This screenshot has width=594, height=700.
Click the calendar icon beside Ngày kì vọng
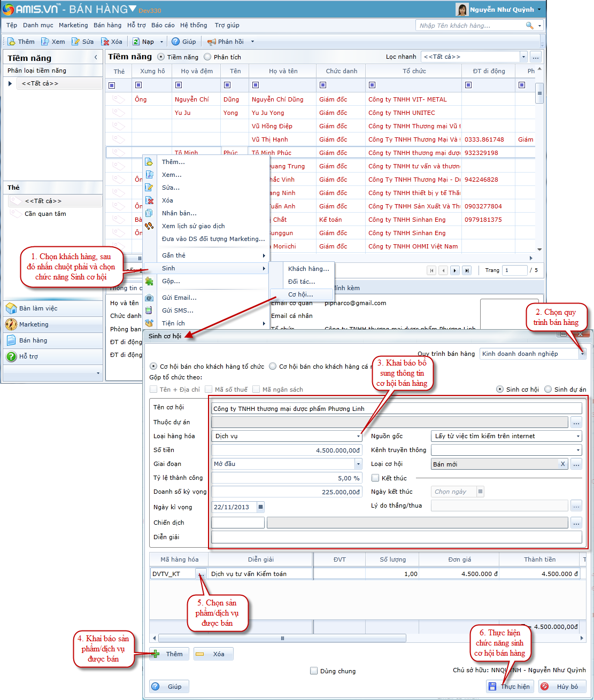pyautogui.click(x=260, y=507)
